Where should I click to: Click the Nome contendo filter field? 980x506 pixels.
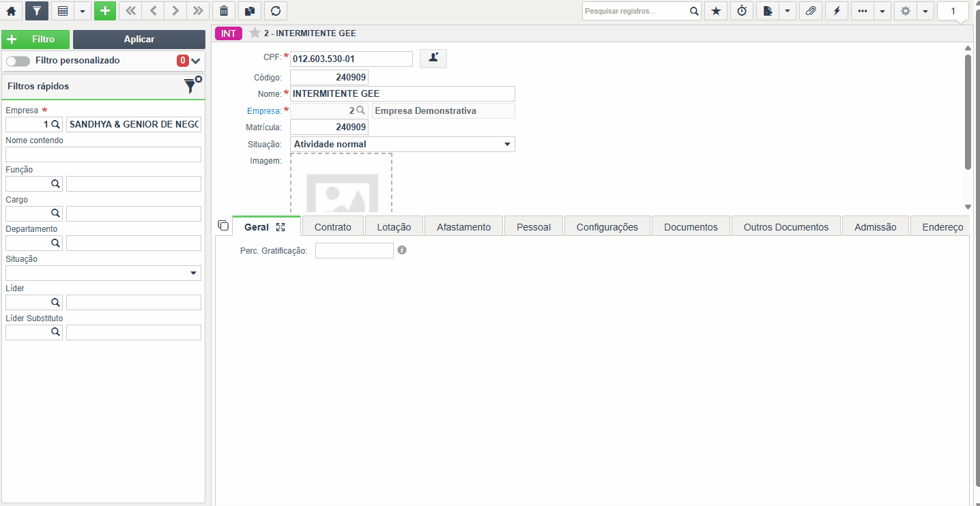coord(103,154)
